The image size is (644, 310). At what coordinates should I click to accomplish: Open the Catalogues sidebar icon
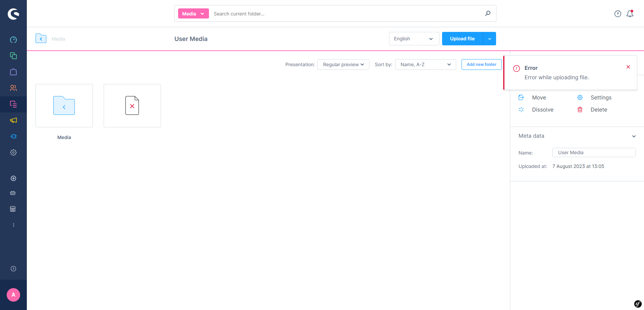click(x=13, y=56)
